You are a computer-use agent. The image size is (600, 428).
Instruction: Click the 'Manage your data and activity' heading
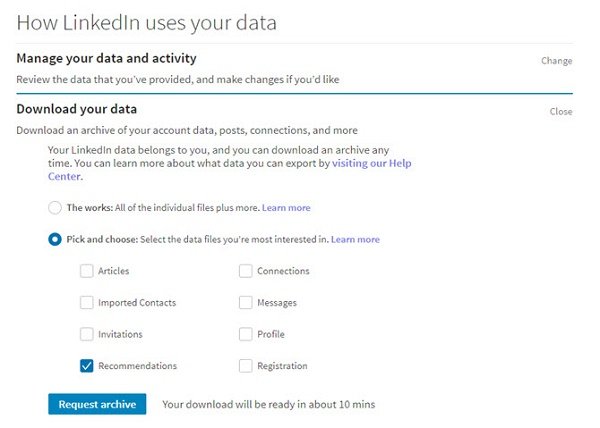(x=106, y=59)
